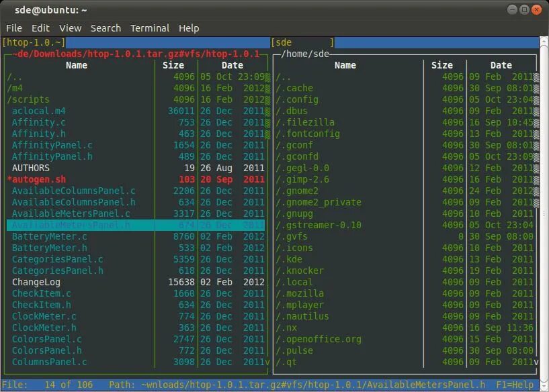The height and width of the screenshot is (392, 549).
Task: Select the AffinityPanel.c file
Action: (x=136, y=145)
